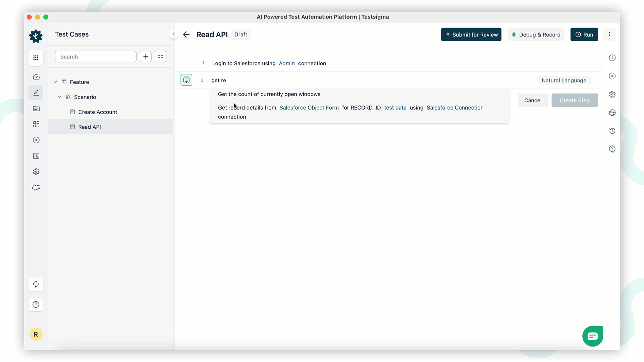
Task: Open the dashboard gauge icon
Action: [x=36, y=77]
